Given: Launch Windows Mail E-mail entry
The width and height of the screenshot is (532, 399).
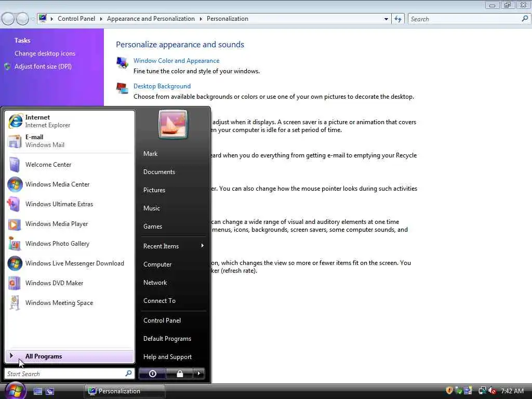Looking at the screenshot, I should coord(70,141).
